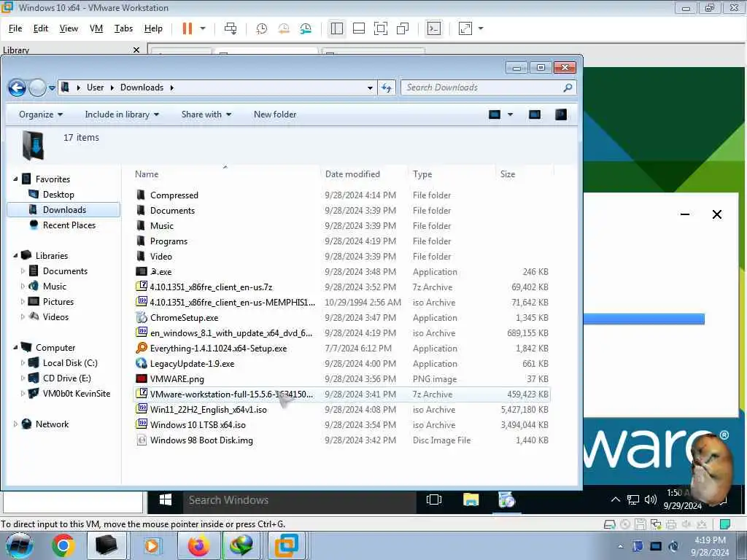Toggle VMware library sidebar view icon
Viewport: 747px width, 560px height.
(337, 28)
